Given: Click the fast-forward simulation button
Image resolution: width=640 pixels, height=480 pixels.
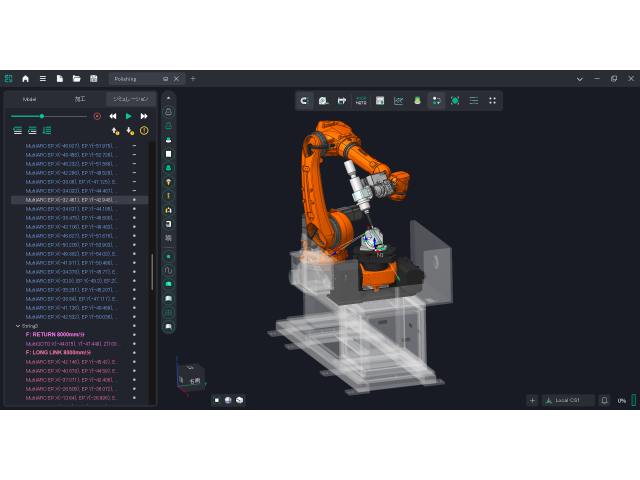Looking at the screenshot, I should 144,116.
